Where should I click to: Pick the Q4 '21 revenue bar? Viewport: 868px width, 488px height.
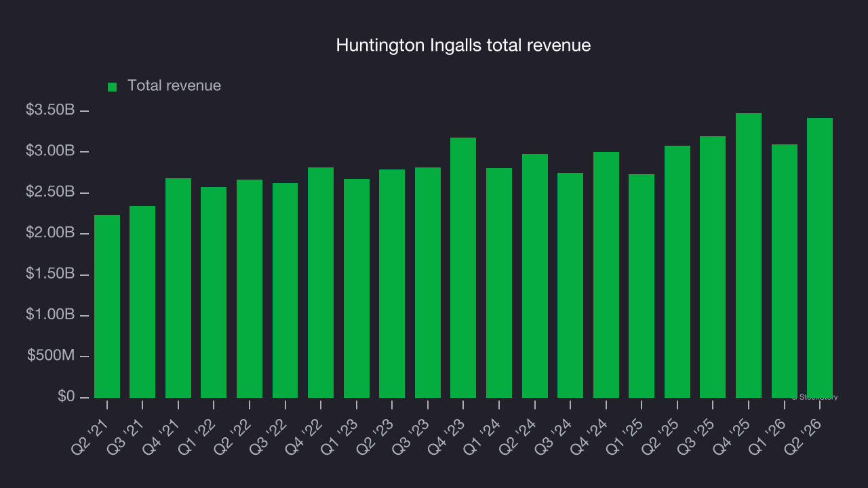(178, 288)
